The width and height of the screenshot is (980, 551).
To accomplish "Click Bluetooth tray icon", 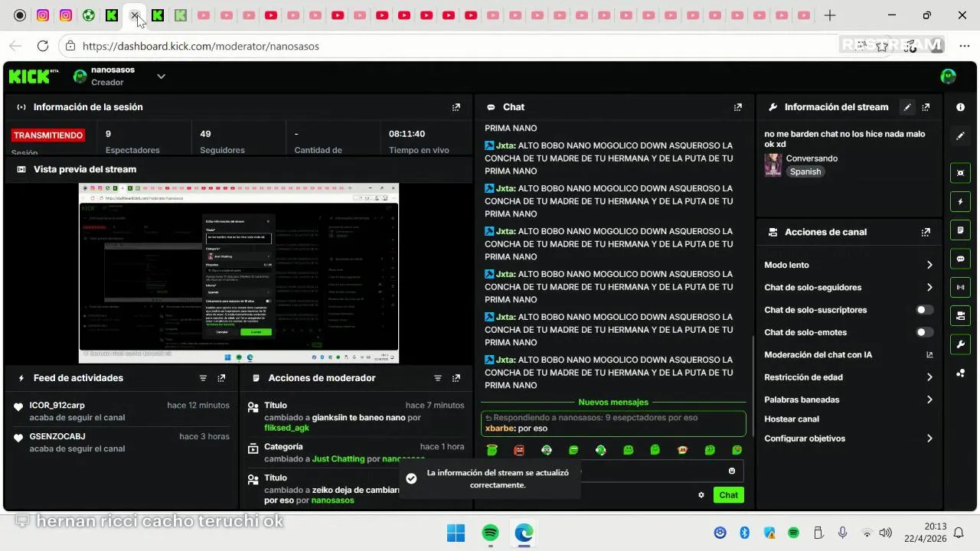I will coord(744,533).
